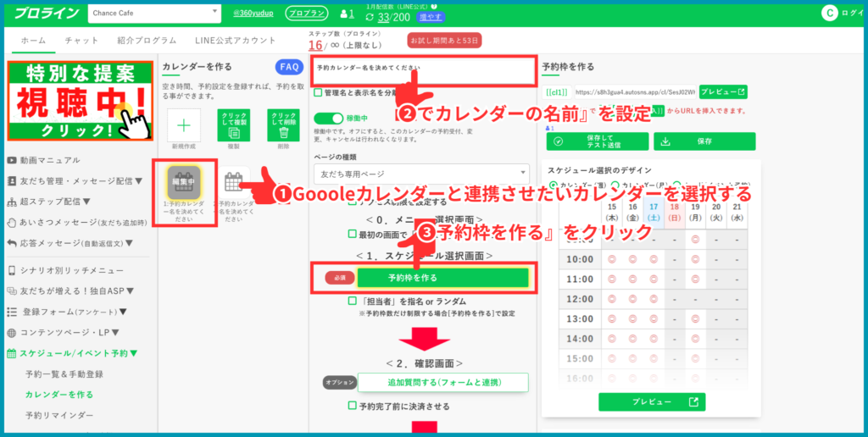Expand 友だちが増える！独自ASP menu
Screen dimensions: 868x437
pos(70,290)
